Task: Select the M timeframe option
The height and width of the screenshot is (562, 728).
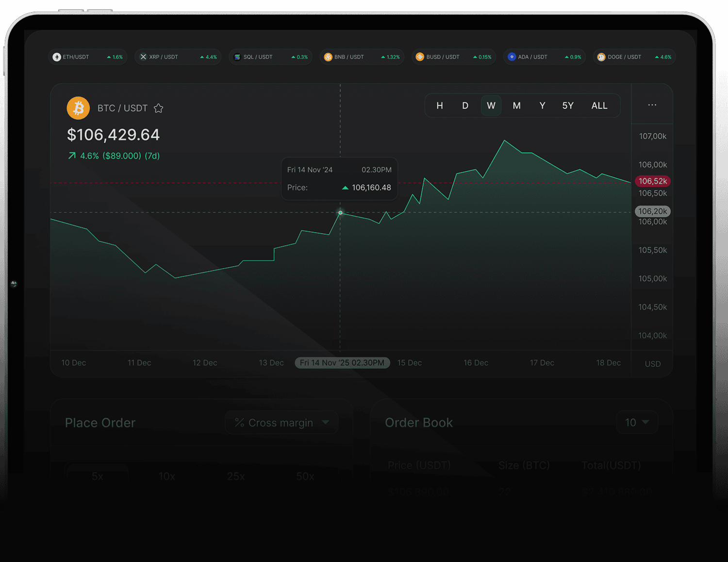Action: [516, 105]
